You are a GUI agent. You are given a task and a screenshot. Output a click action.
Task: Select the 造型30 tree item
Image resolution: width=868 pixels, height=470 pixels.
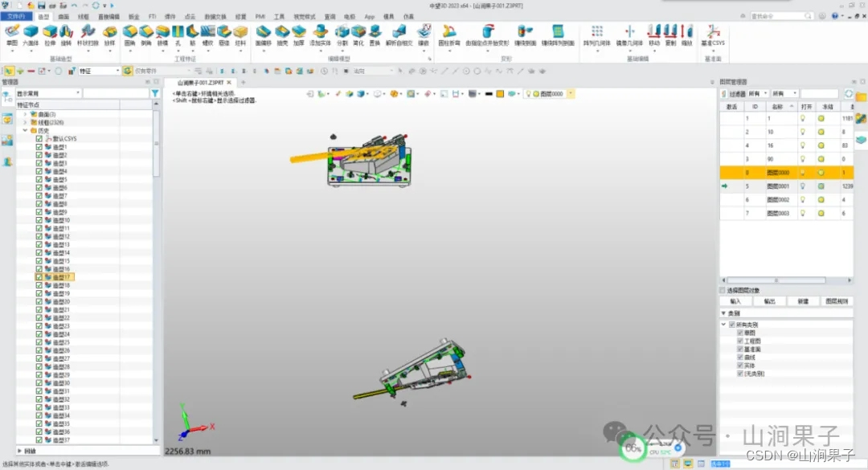(x=61, y=382)
